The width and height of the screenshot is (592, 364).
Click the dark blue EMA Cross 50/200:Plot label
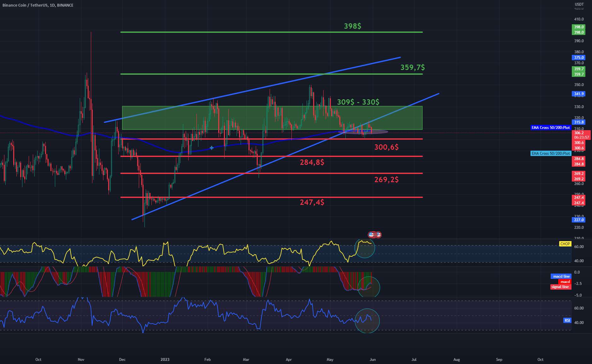[551, 128]
